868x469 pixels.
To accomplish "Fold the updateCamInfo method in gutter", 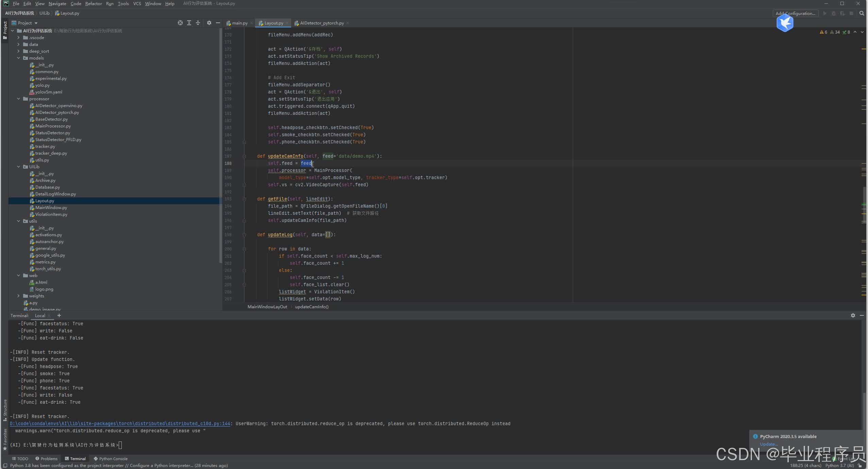I will [244, 156].
